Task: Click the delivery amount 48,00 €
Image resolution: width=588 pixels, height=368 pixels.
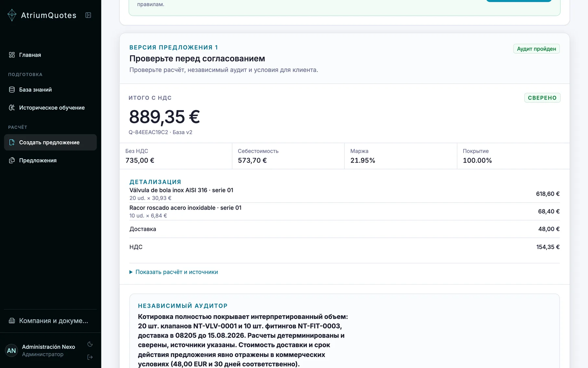Action: [549, 229]
